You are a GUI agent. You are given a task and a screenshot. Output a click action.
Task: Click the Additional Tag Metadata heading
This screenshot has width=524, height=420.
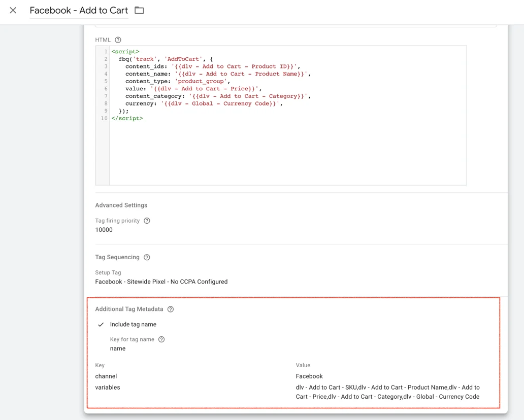click(x=129, y=309)
